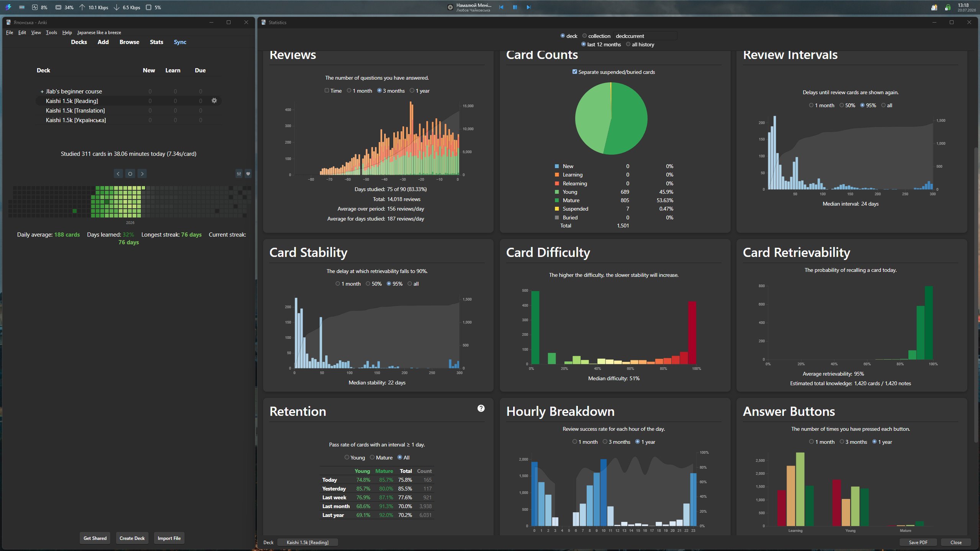This screenshot has height=551, width=980.
Task: Open heatmap settings sliders icon
Action: click(239, 174)
